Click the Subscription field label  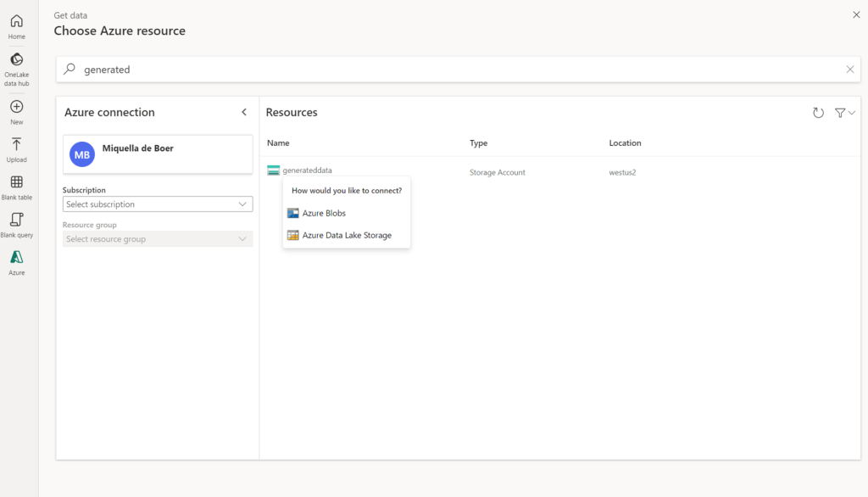pyautogui.click(x=84, y=190)
